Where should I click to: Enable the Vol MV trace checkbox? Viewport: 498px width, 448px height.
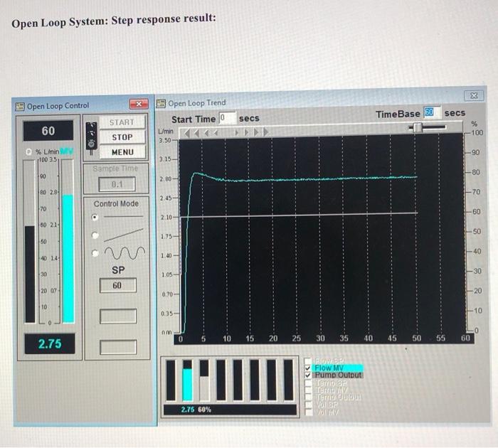point(308,412)
